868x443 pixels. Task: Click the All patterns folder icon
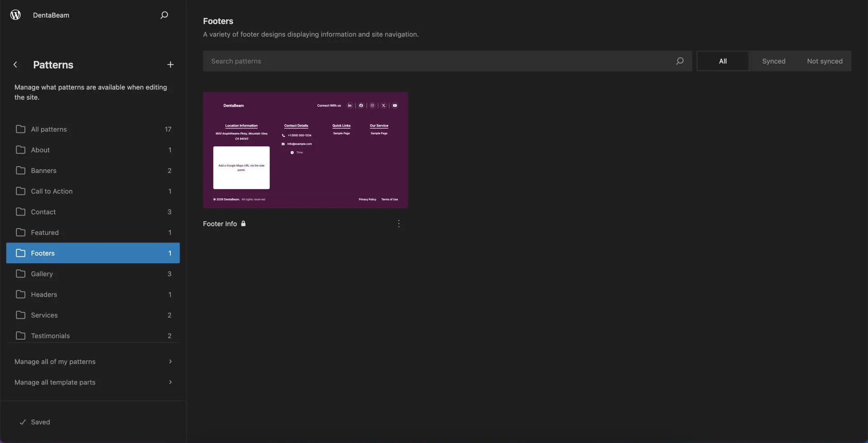[20, 129]
